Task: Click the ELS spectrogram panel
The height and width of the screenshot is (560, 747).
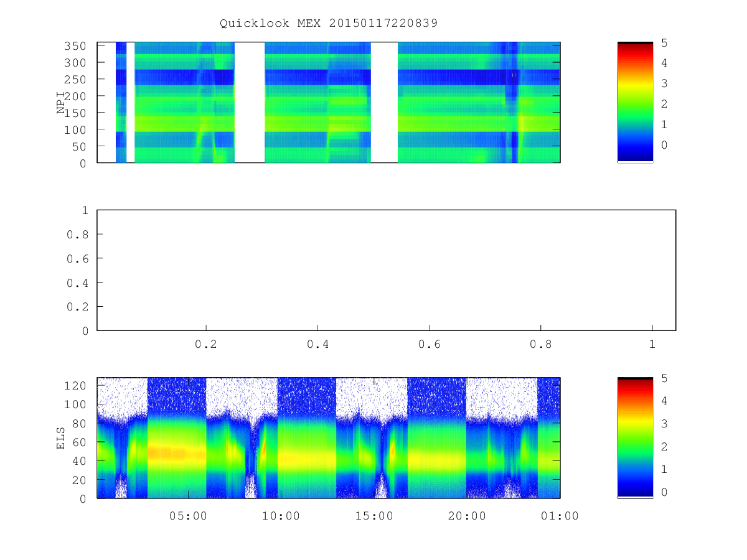Action: click(x=329, y=437)
